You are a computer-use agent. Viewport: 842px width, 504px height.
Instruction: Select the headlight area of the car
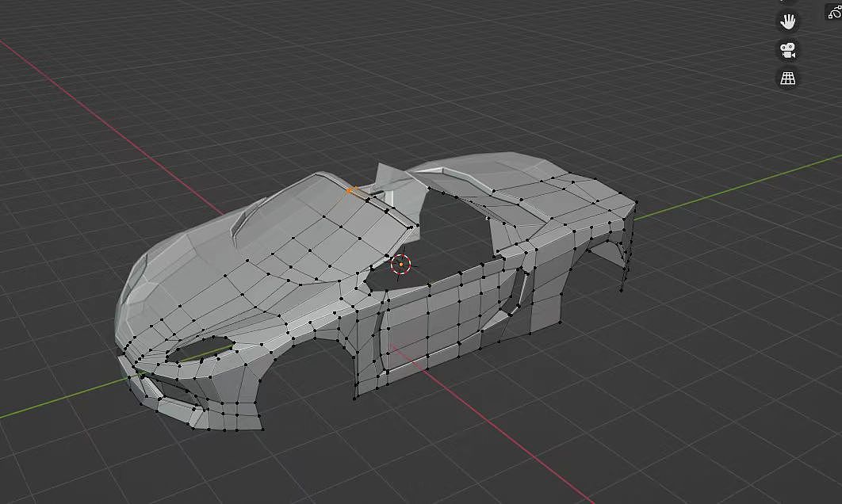202,347
